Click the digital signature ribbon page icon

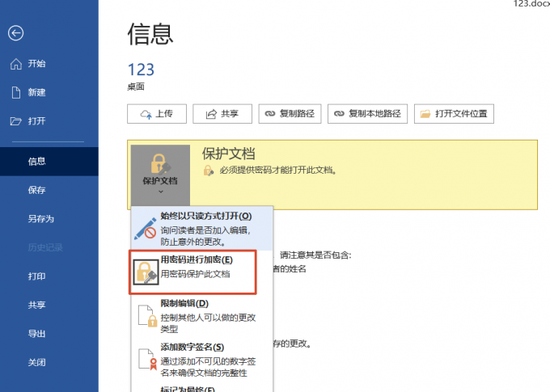[147, 360]
